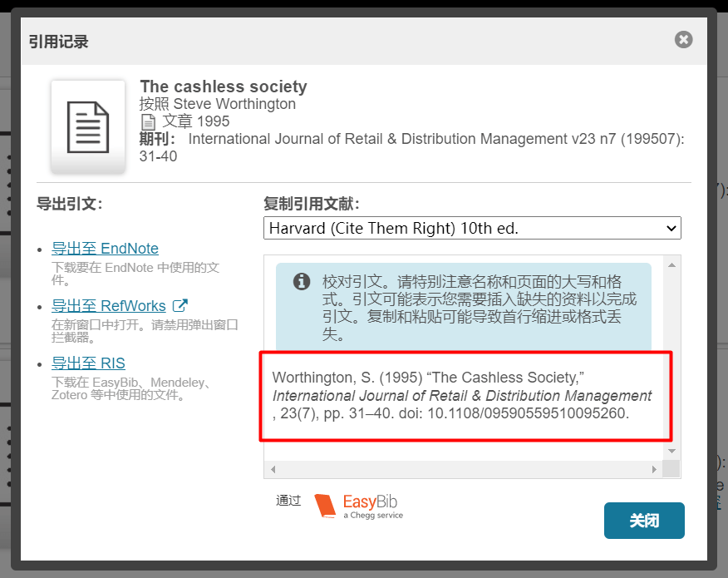Click the horizontal scroll left arrow
Image resolution: width=728 pixels, height=578 pixels.
[273, 469]
